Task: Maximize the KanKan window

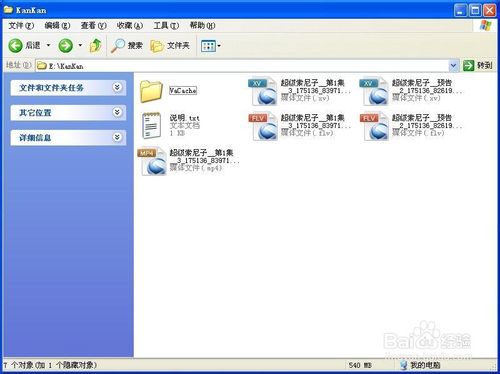Action: coord(475,10)
